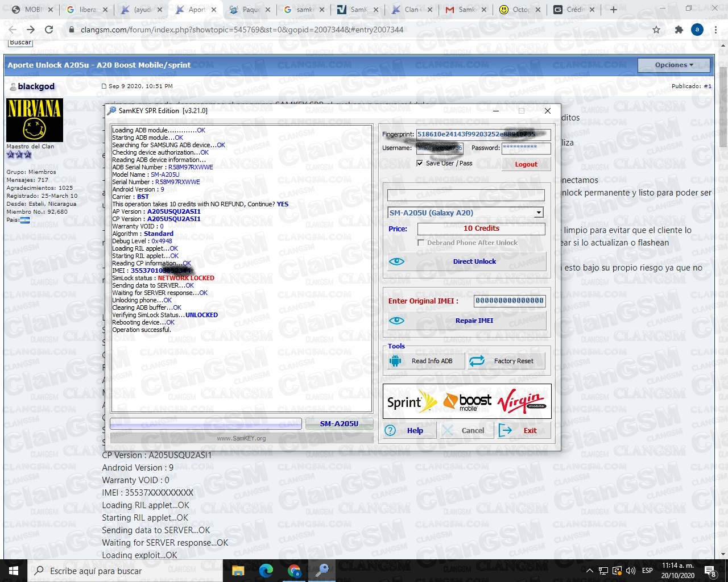Show hidden system tray icons
This screenshot has height=582, width=728.
(x=590, y=571)
